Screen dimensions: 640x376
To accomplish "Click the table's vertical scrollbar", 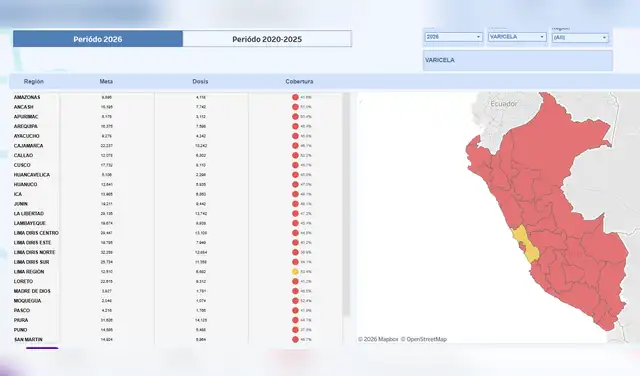I will [x=347, y=204].
